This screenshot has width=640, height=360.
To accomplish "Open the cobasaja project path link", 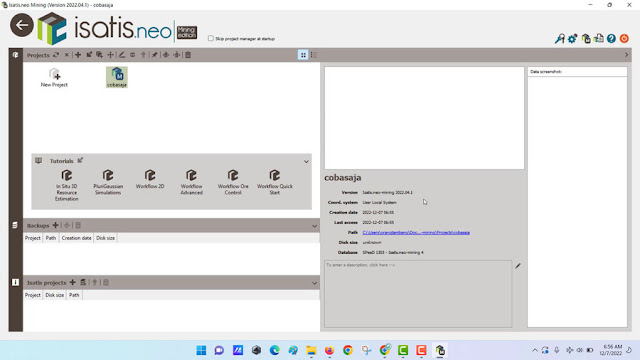I will pos(416,233).
